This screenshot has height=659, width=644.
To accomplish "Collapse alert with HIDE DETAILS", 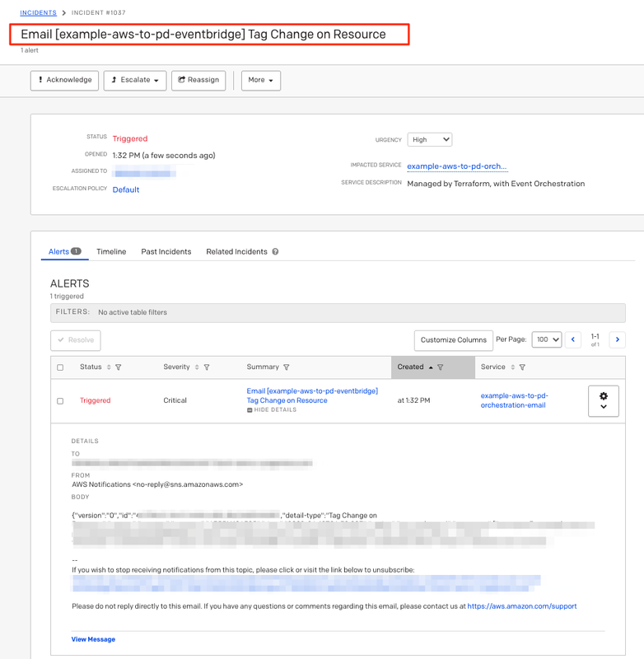I will click(272, 409).
